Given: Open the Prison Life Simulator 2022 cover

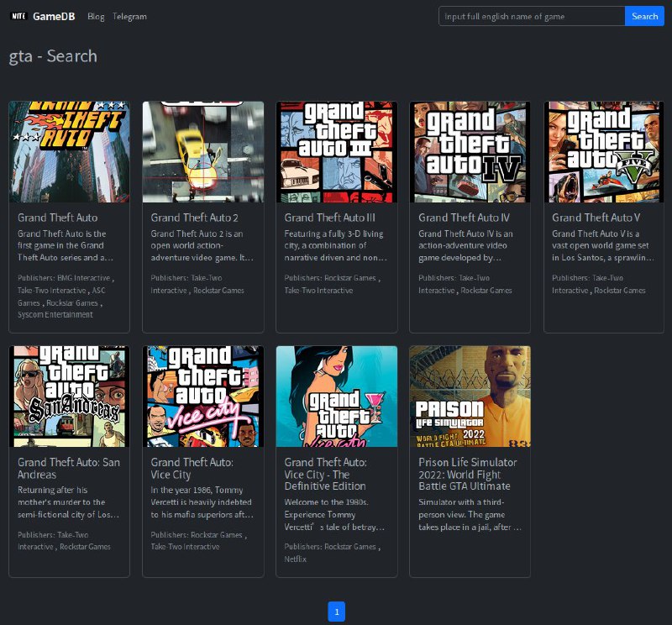Looking at the screenshot, I should (x=470, y=397).
